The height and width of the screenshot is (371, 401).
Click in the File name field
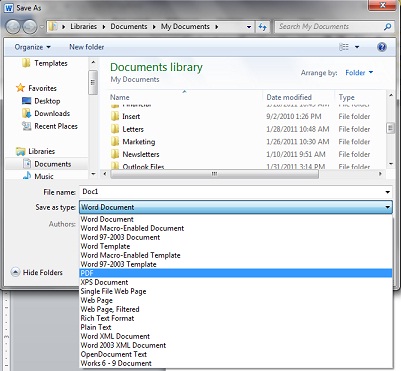click(x=231, y=192)
